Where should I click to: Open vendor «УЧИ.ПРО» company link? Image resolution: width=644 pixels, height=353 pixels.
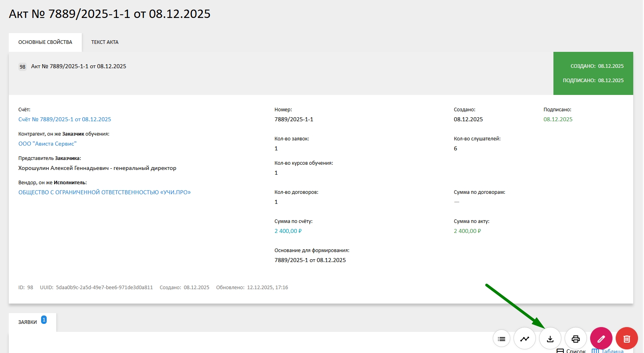pyautogui.click(x=104, y=192)
